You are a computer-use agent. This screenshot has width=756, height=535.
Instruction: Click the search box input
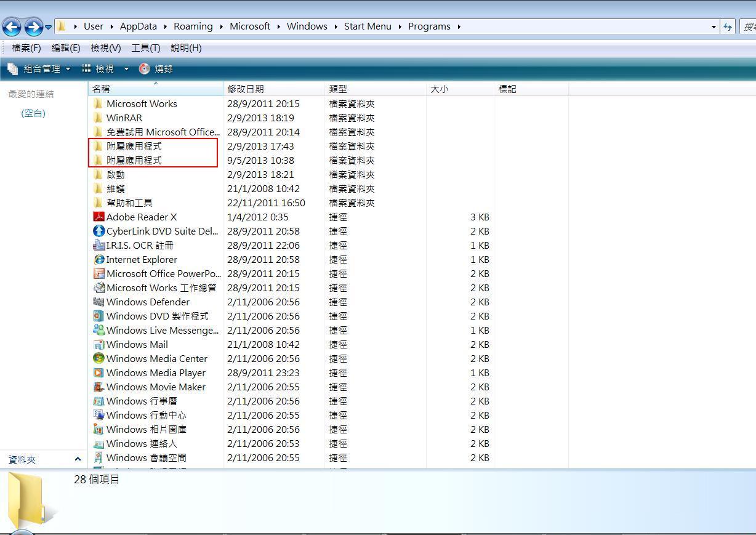[747, 26]
